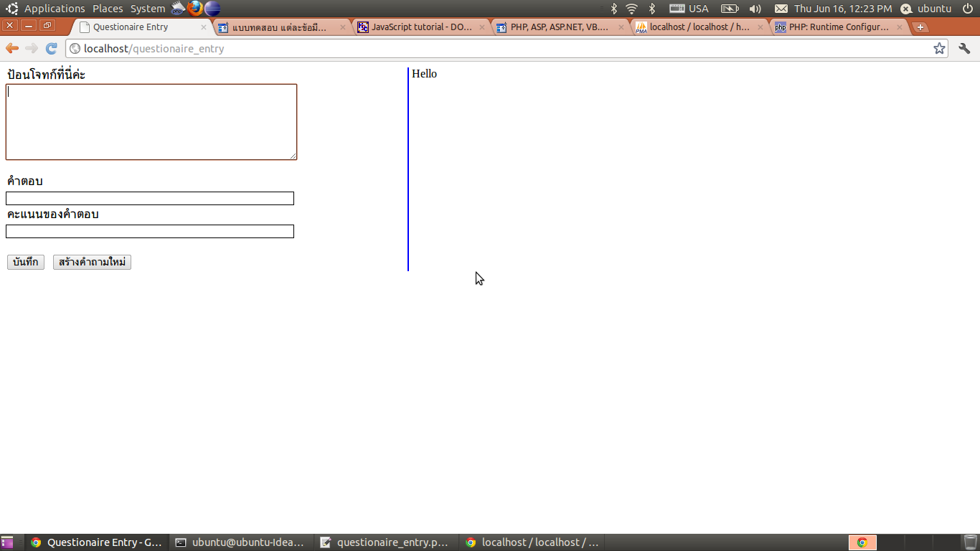Screen dimensions: 980x551
Task: Click the show desktop icon in bottom panel
Action: (x=7, y=542)
